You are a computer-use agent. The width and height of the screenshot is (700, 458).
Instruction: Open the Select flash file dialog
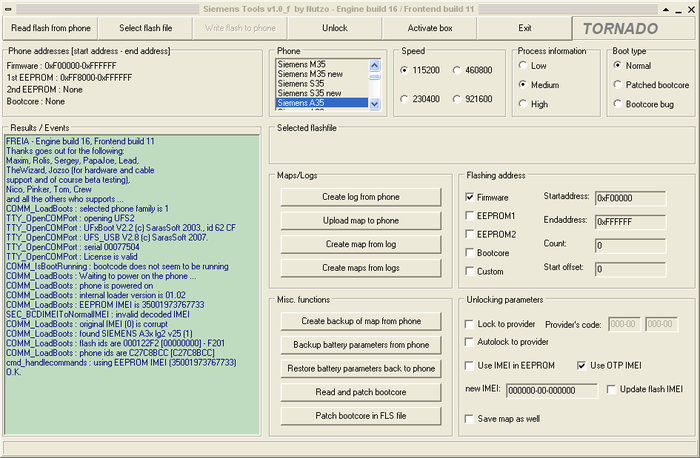pos(146,28)
